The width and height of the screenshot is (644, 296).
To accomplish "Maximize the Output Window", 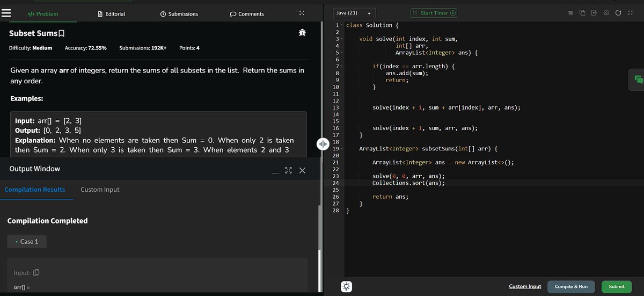I will [288, 171].
